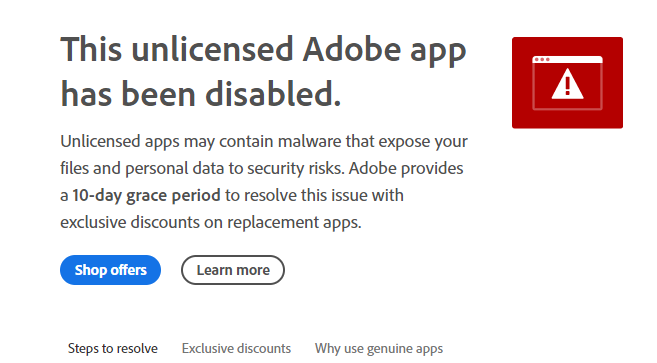Open the Exclusive discounts tab

(236, 348)
